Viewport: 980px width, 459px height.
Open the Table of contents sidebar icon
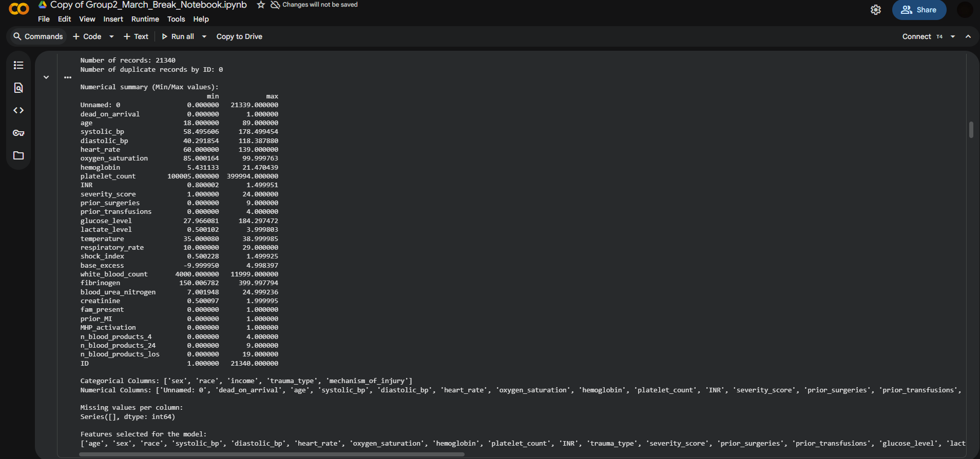(x=18, y=65)
